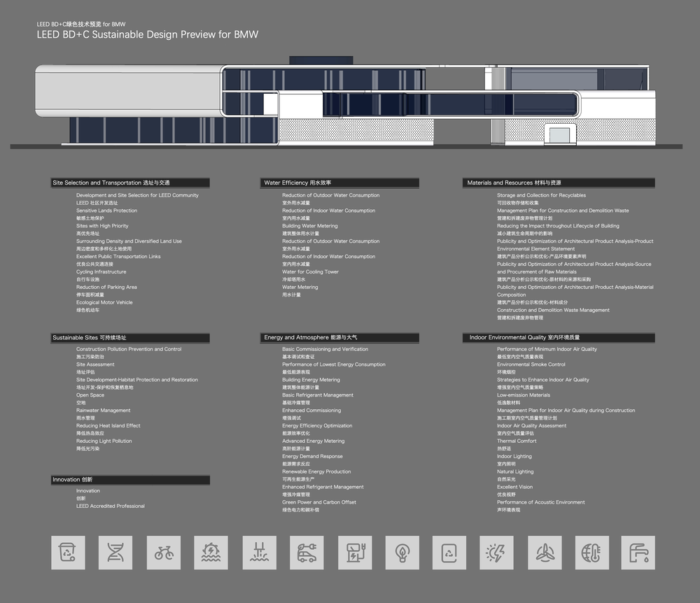Viewport: 700px width, 603px height.
Task: Select the Site Selection and Transportation header
Action: [130, 183]
